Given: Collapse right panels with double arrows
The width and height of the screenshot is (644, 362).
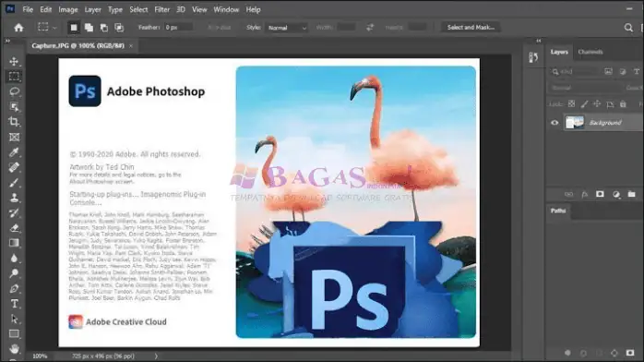Looking at the screenshot, I should click(x=539, y=41).
